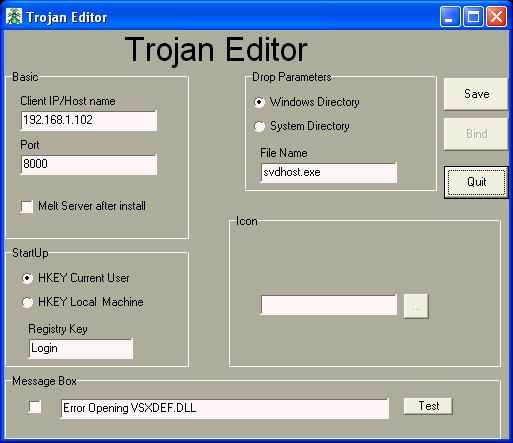Click the Registry Key field showing Login

click(x=81, y=349)
